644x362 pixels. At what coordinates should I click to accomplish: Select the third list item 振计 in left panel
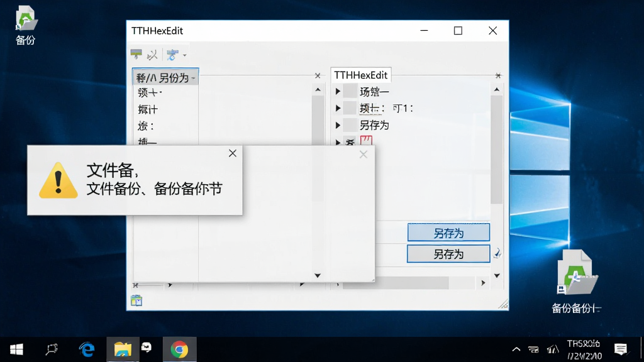pyautogui.click(x=148, y=109)
